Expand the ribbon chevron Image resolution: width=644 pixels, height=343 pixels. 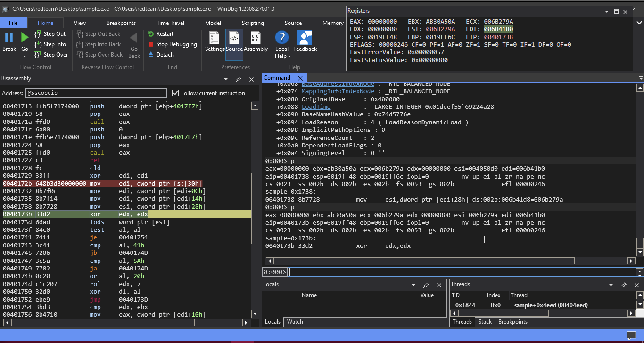[x=639, y=23]
